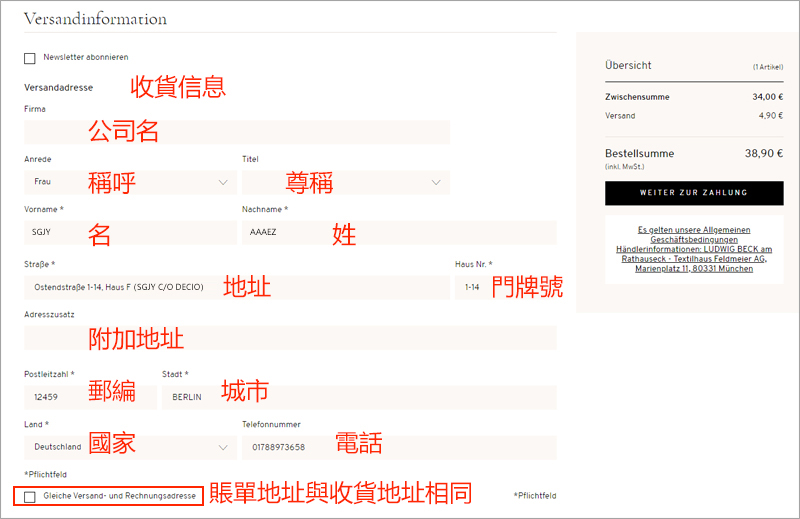This screenshot has width=800, height=519.
Task: Click the Nachname field containing AAAEZ
Action: [x=399, y=232]
